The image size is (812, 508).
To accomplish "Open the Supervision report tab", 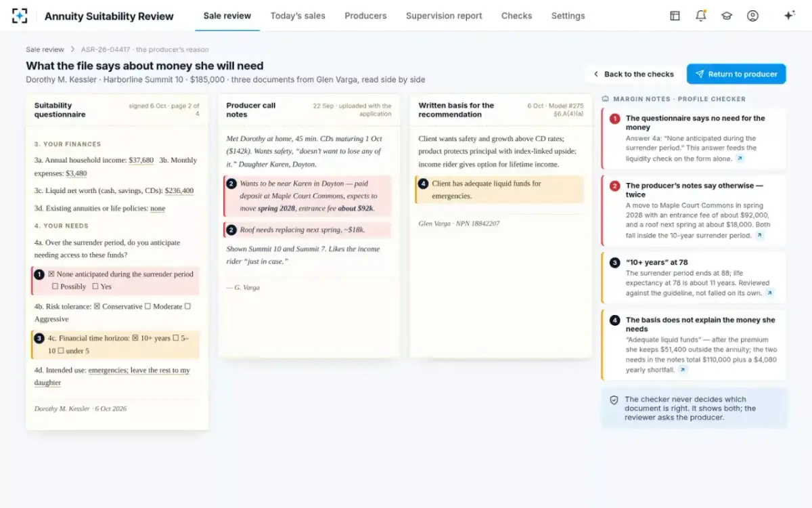I will click(444, 16).
